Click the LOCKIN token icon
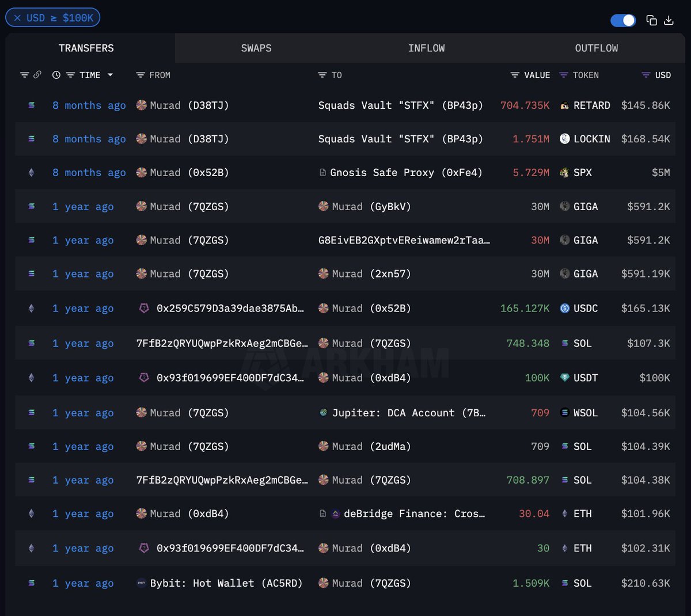 [x=565, y=139]
